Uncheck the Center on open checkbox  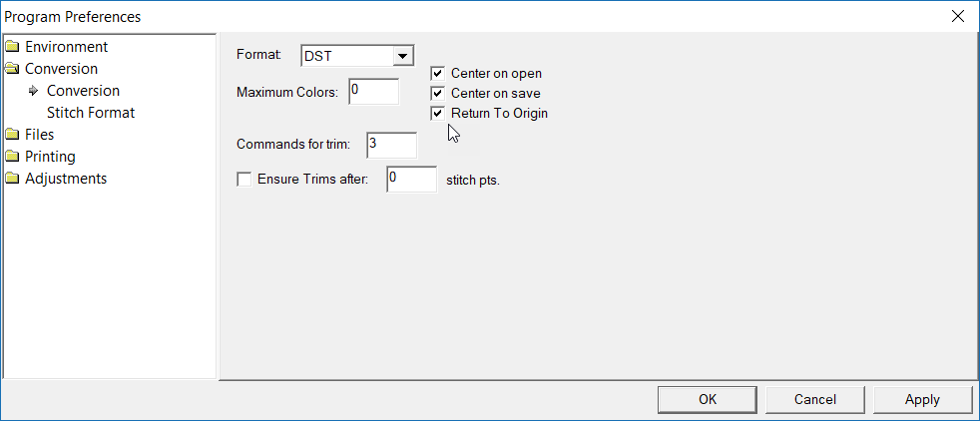pyautogui.click(x=437, y=73)
